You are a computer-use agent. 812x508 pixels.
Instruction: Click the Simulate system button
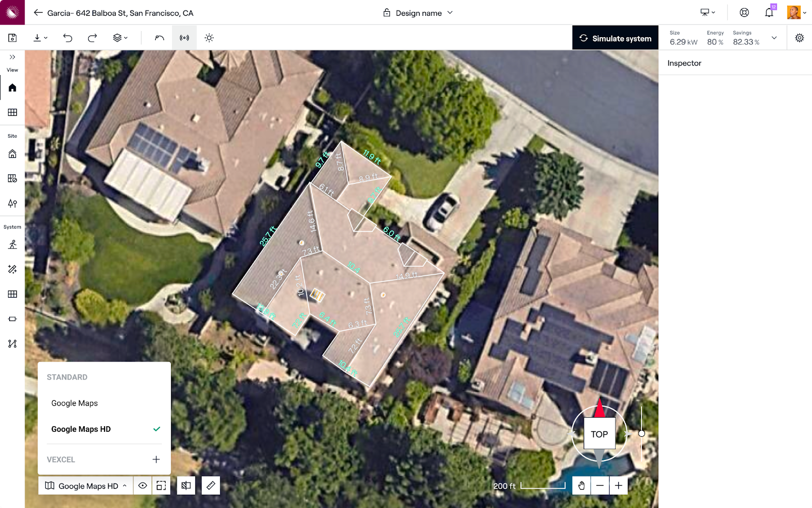(x=615, y=38)
